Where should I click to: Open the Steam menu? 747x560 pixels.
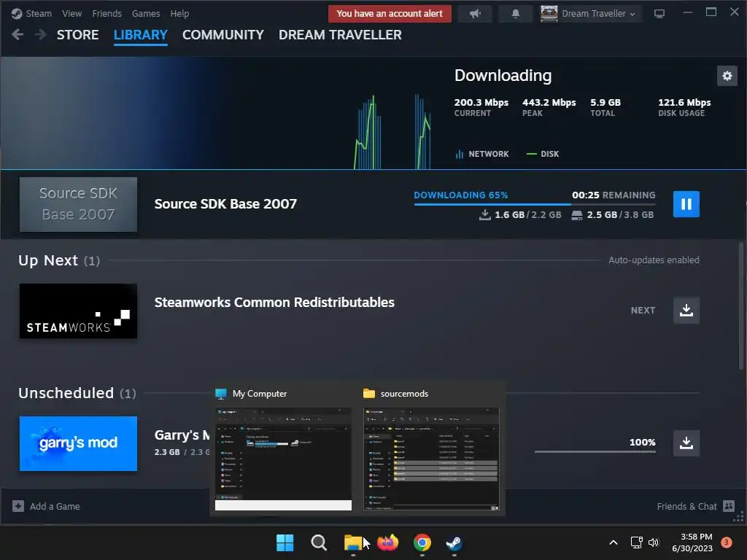pos(39,14)
